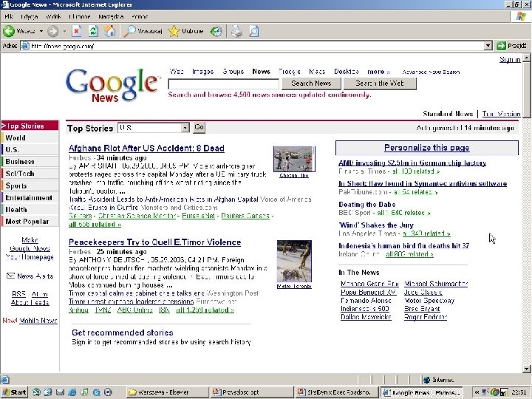Viewport: 532px width, 399px height.
Task: Expand the address bar dropdown arrow
Action: pyautogui.click(x=488, y=46)
